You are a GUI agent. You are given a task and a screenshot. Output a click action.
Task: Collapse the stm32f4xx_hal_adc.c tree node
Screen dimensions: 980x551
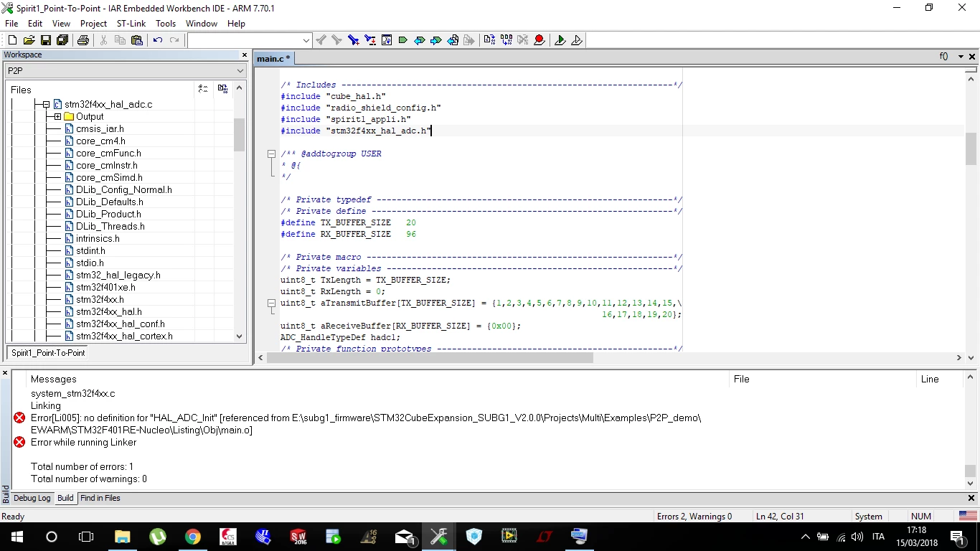46,104
